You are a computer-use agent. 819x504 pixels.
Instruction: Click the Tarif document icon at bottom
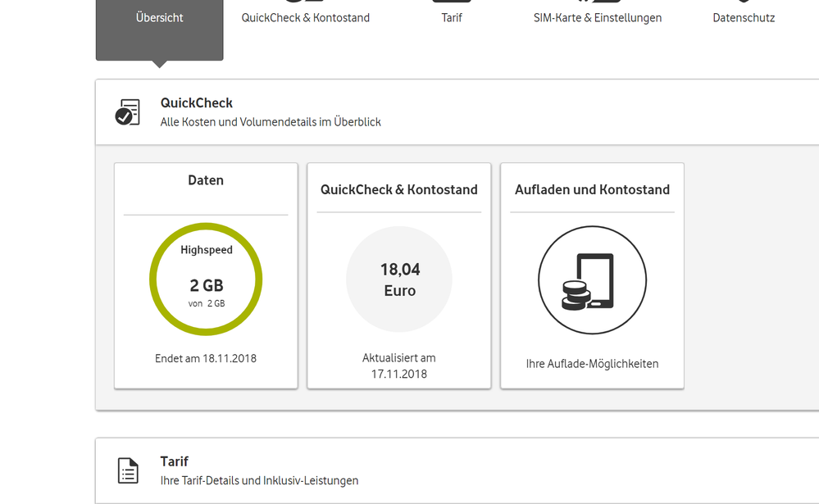pos(127,470)
